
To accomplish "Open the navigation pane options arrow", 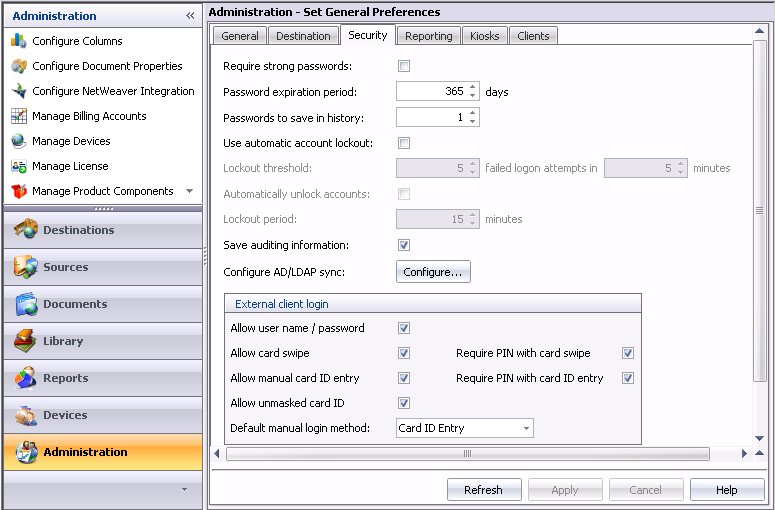I will (184, 490).
